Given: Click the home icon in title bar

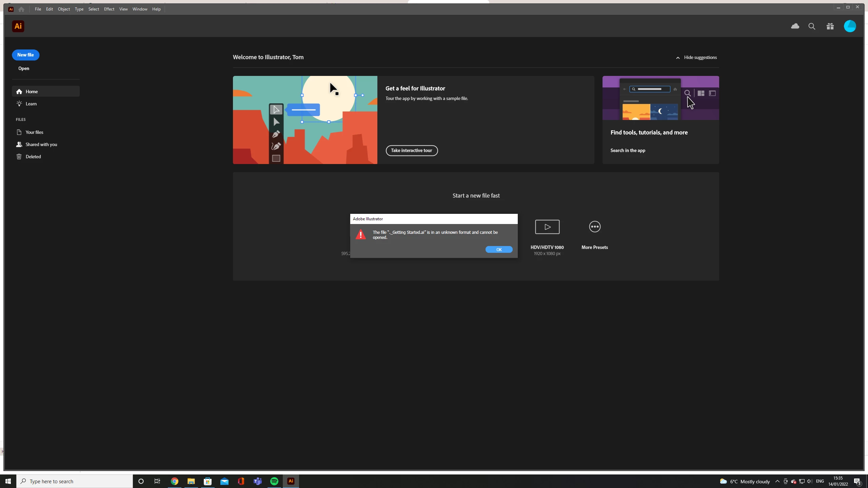Looking at the screenshot, I should [21, 9].
